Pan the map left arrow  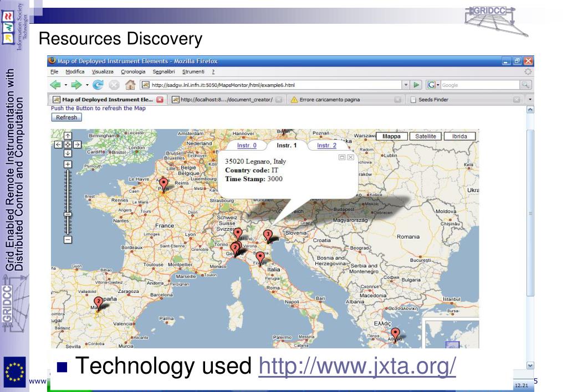coord(59,145)
